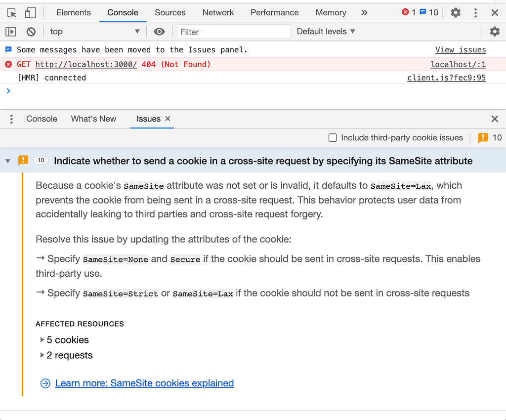
Task: Switch to the Network panel
Action: (x=218, y=12)
